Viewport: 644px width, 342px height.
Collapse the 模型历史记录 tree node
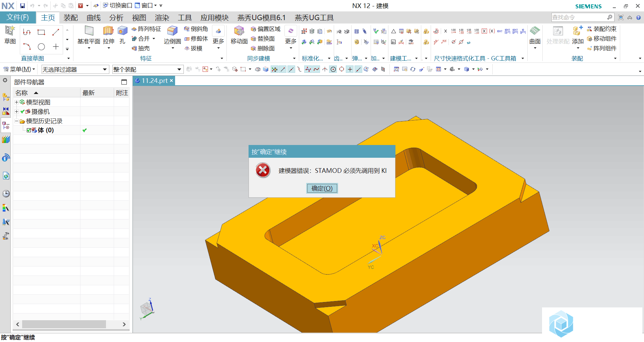(16, 121)
